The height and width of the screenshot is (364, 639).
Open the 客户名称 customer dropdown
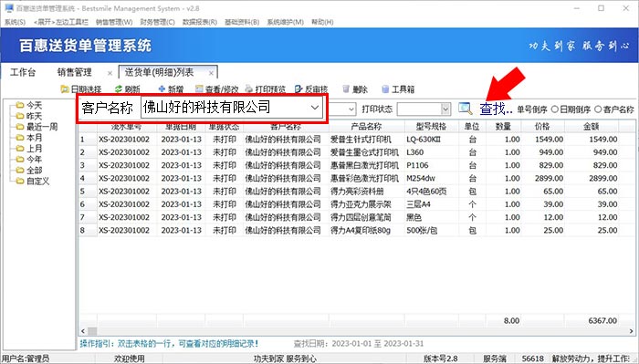(x=315, y=108)
